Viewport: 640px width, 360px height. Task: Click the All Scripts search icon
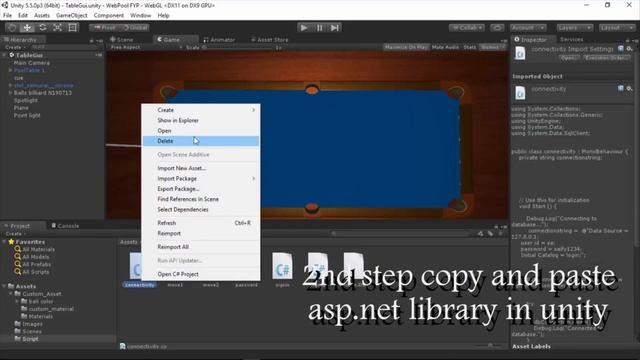[18, 271]
